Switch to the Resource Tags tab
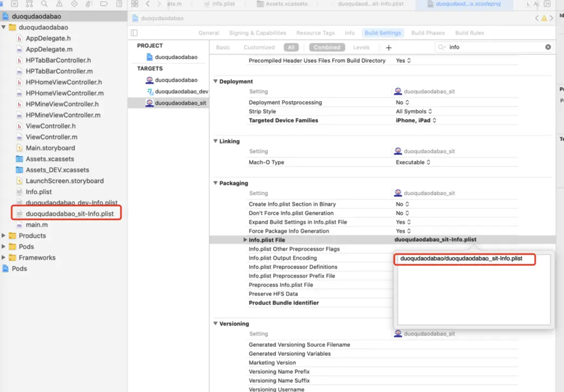The height and width of the screenshot is (392, 564). point(316,33)
